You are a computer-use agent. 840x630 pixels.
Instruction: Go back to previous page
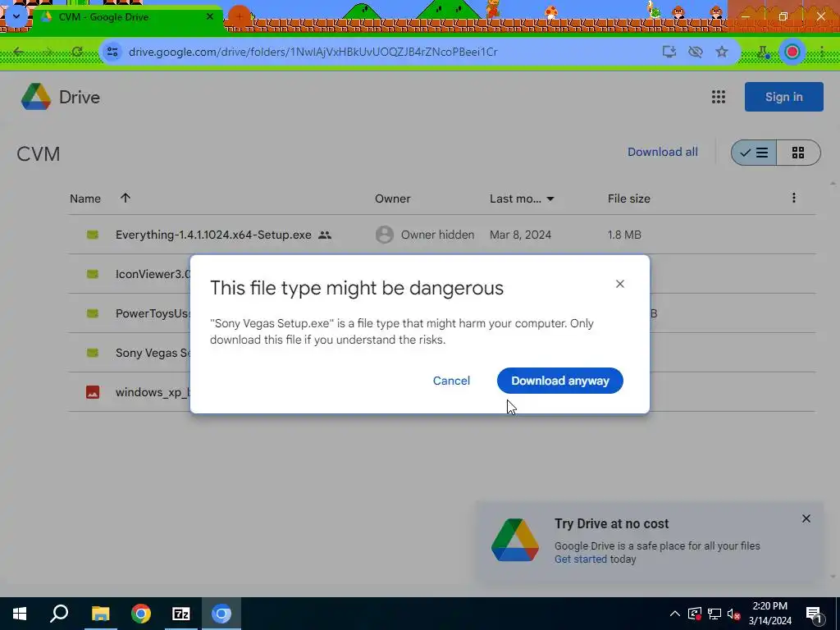pos(19,52)
